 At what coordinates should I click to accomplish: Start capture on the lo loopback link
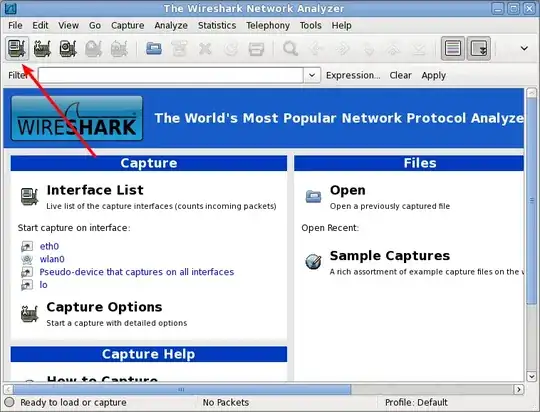tap(43, 285)
